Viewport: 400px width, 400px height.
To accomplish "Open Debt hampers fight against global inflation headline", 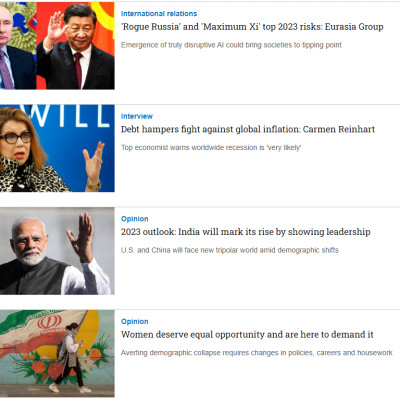I will coord(248,129).
